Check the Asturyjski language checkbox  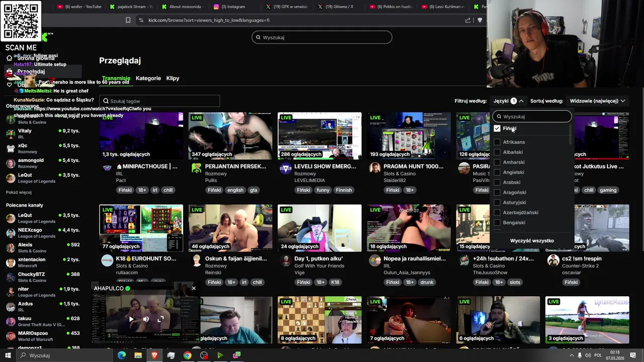497,203
